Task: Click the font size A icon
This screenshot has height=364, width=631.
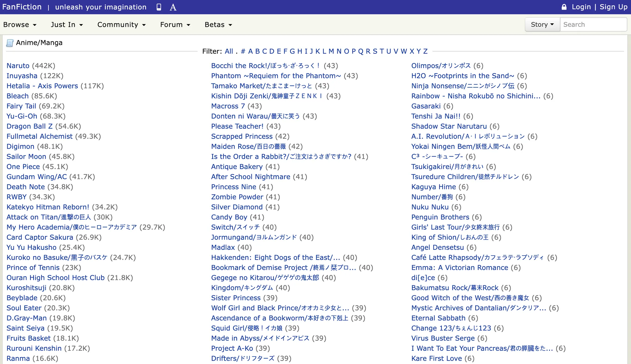Action: tap(173, 7)
